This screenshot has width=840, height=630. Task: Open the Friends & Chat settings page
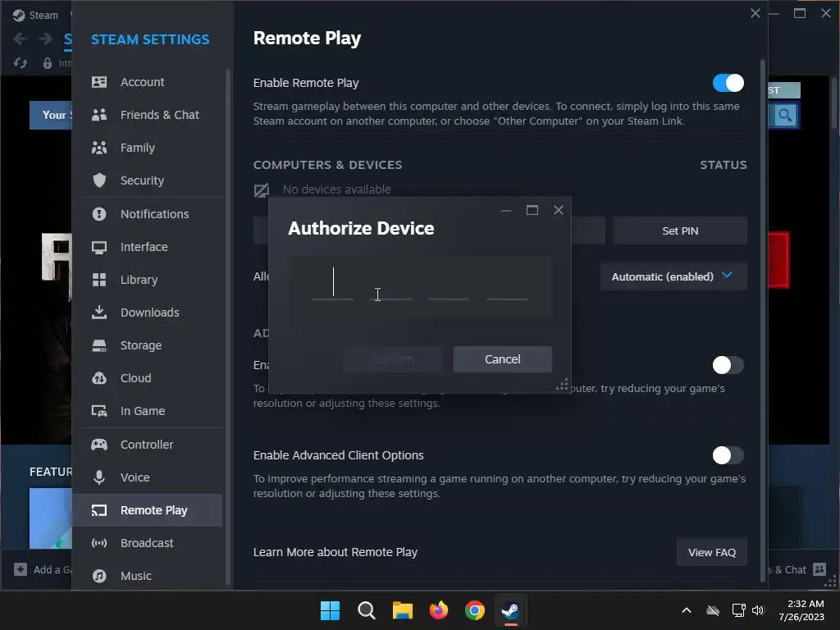(x=148, y=115)
